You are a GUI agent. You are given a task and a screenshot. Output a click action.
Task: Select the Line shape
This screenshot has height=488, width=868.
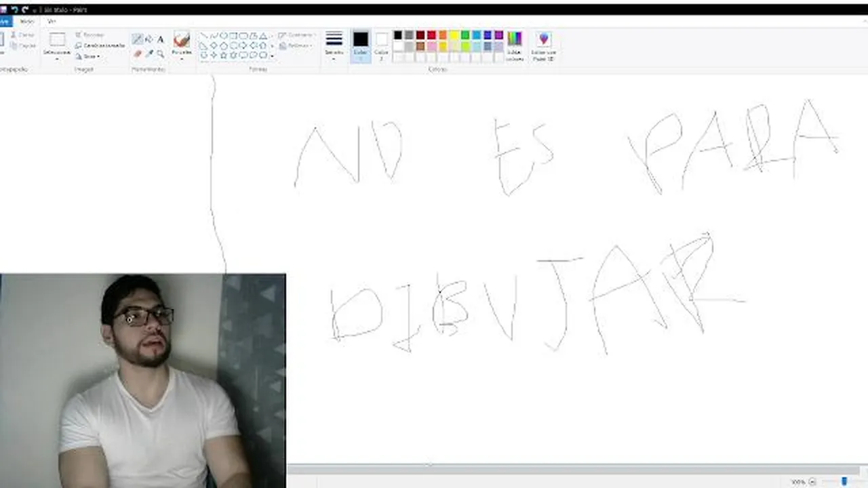pos(203,36)
